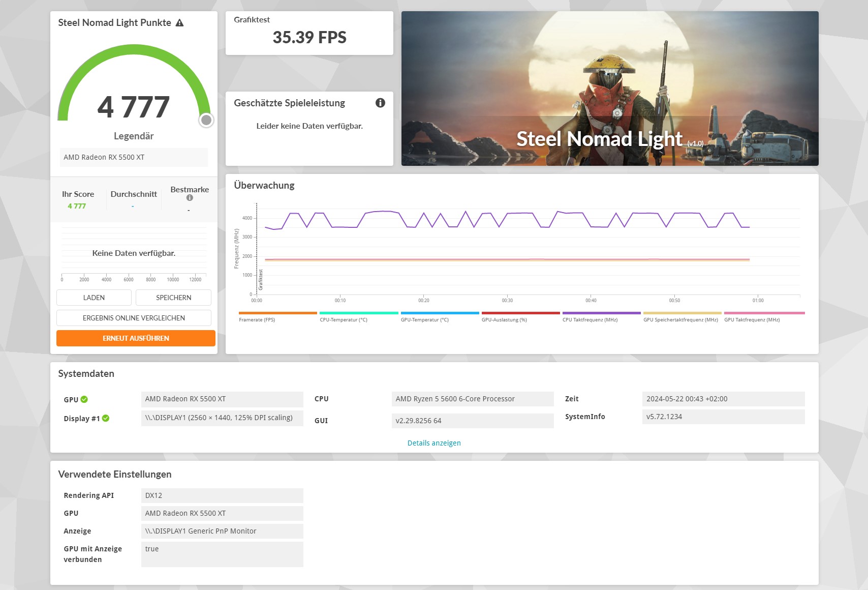Click the GPU value in Verwendete Einstellungen
The height and width of the screenshot is (590, 868).
click(222, 513)
